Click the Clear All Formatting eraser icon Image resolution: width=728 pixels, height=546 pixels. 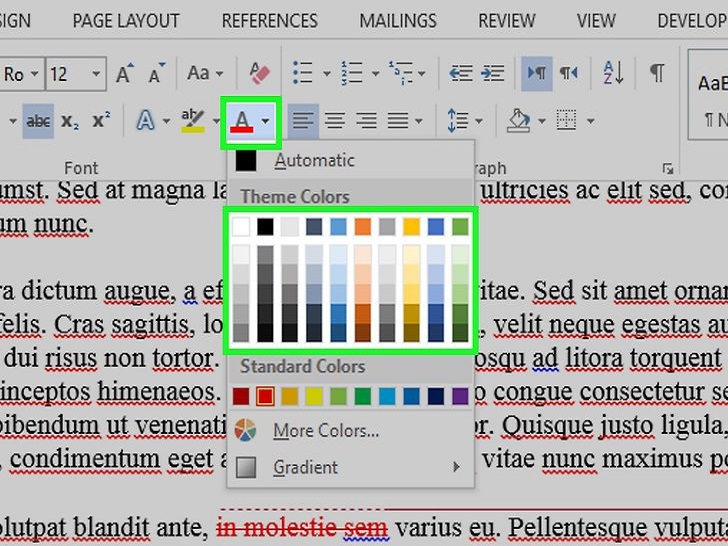tap(258, 73)
